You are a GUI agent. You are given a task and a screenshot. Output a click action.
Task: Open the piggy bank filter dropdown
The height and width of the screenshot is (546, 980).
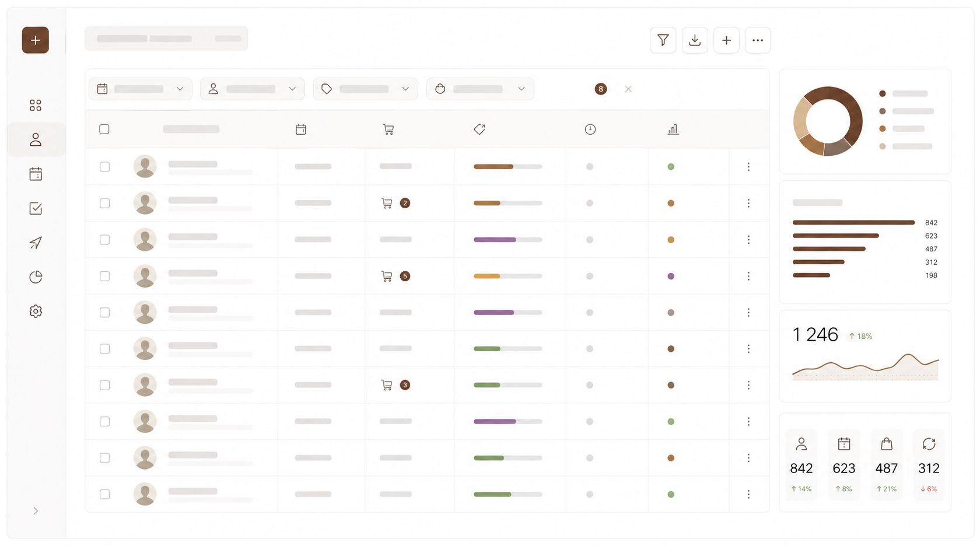click(480, 89)
